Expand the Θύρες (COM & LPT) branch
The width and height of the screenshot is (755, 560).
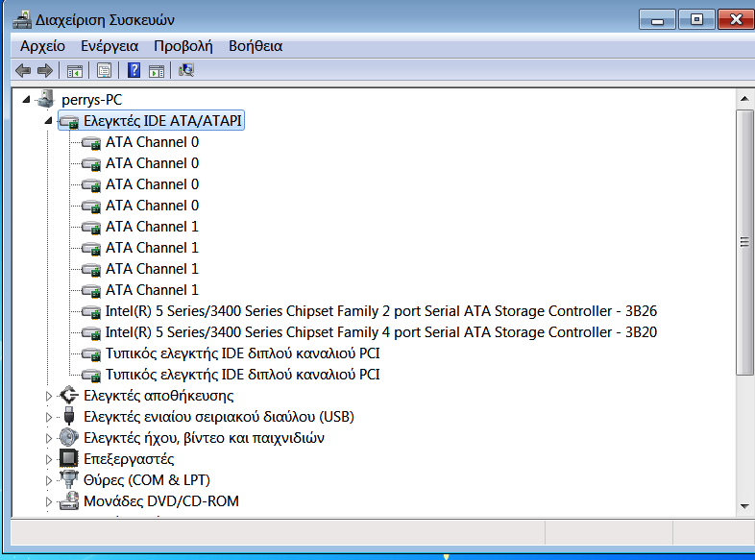pos(48,480)
